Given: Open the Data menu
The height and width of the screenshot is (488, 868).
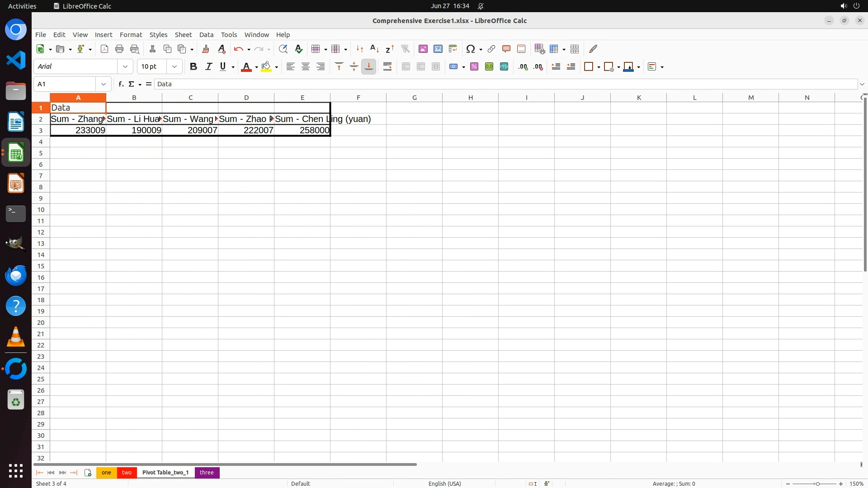Looking at the screenshot, I should 206,35.
